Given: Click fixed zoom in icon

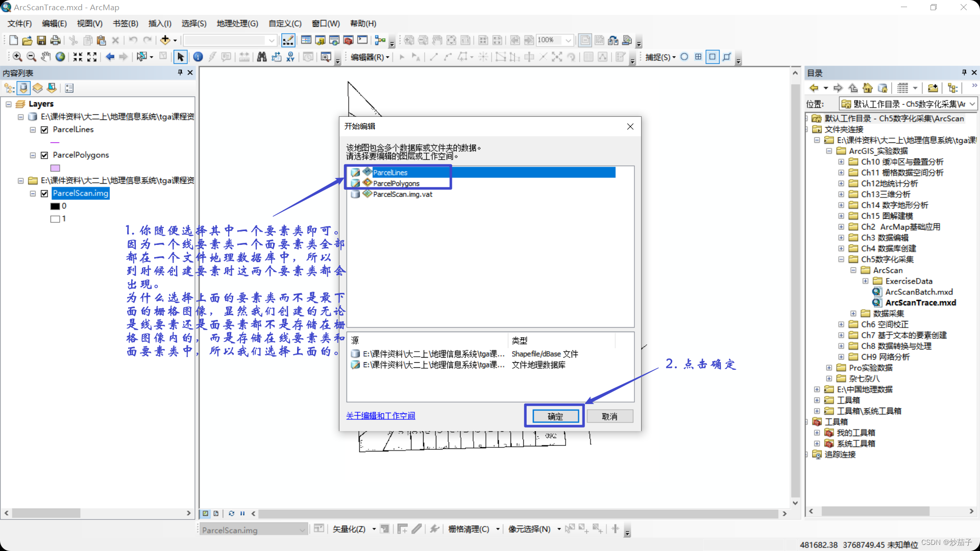Looking at the screenshot, I should point(78,57).
